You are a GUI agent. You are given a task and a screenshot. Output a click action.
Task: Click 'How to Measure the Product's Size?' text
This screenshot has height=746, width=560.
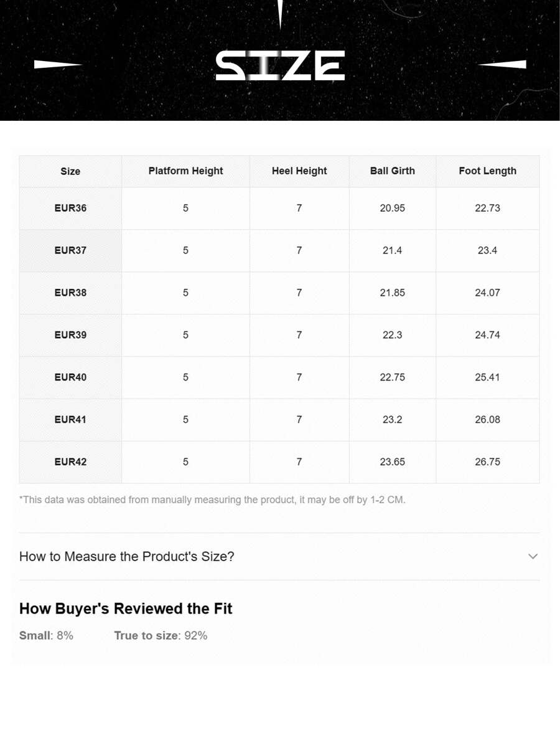coord(127,556)
